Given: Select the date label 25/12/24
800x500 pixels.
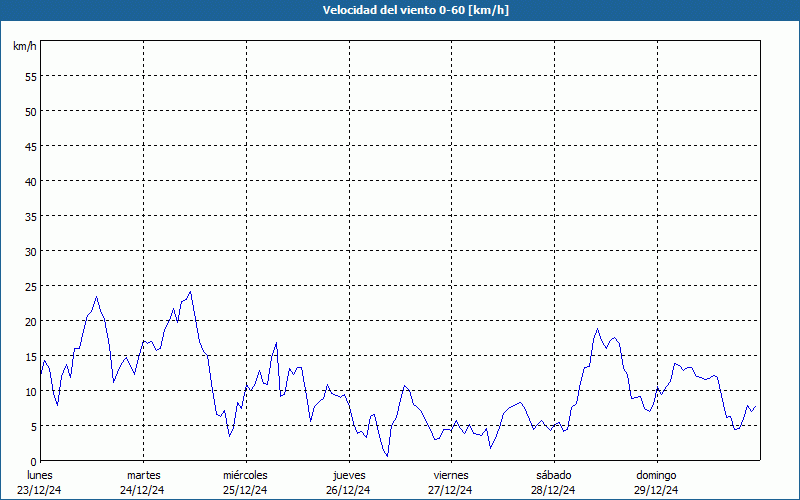Looking at the screenshot, I should click(x=245, y=490).
